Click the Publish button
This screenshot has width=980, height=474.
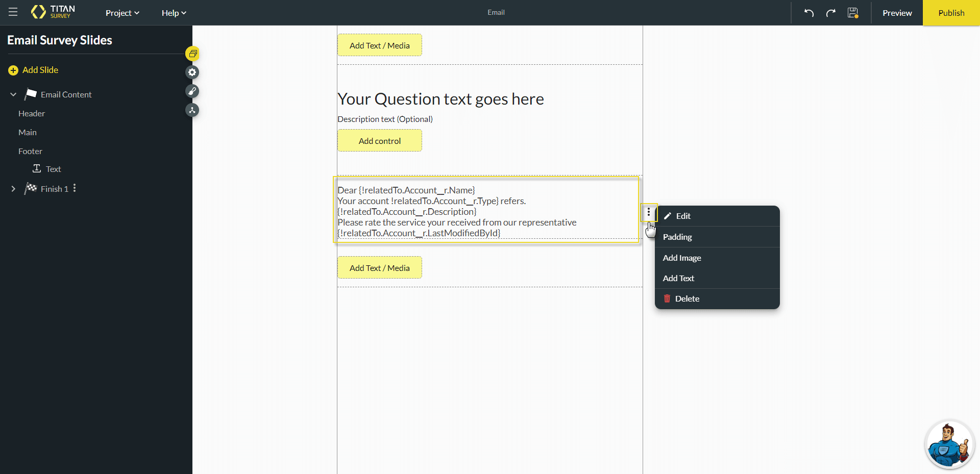point(951,13)
